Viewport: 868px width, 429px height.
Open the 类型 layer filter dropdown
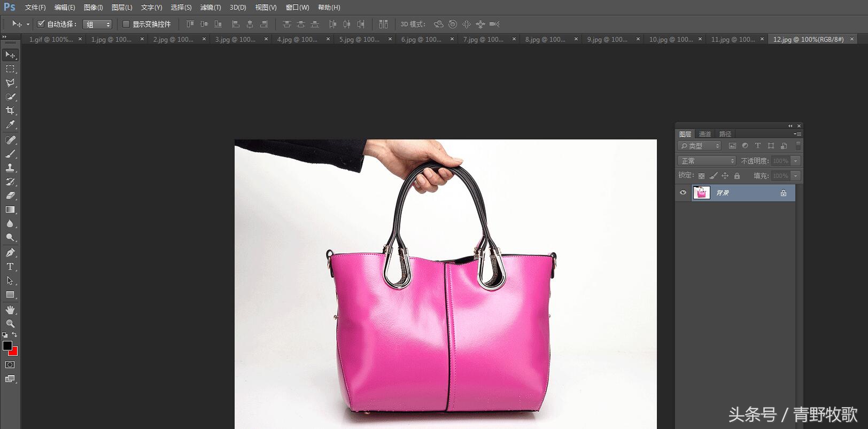(700, 146)
